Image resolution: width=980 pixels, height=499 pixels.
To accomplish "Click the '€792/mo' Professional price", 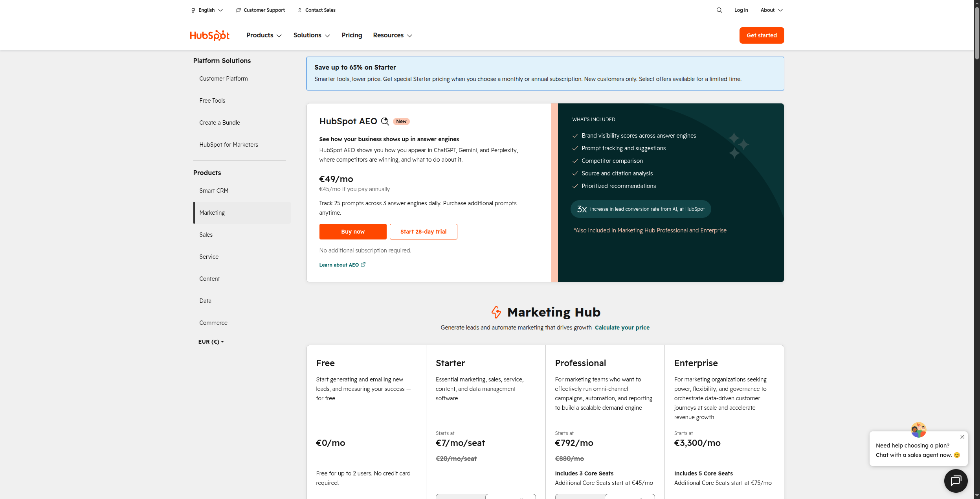I will [x=574, y=443].
